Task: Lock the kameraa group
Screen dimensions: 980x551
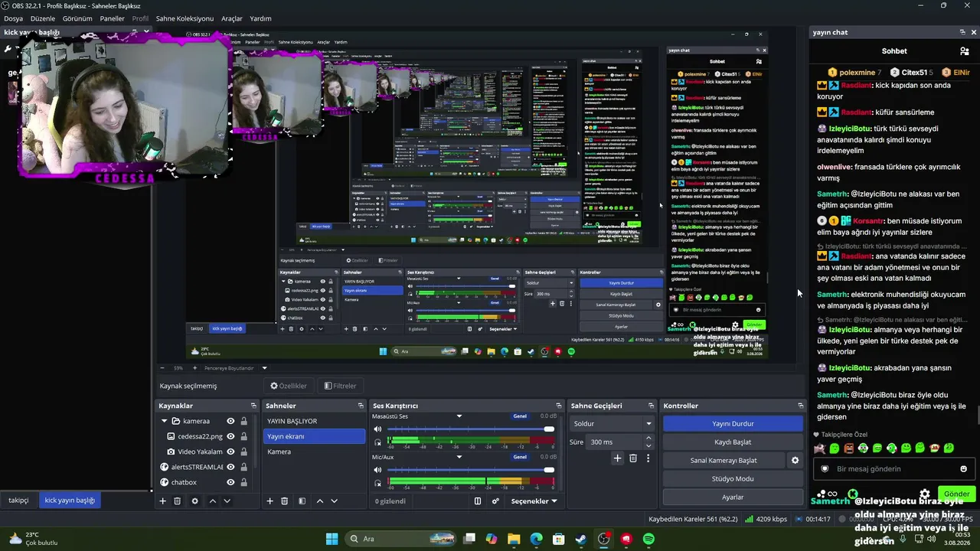Action: pyautogui.click(x=244, y=421)
